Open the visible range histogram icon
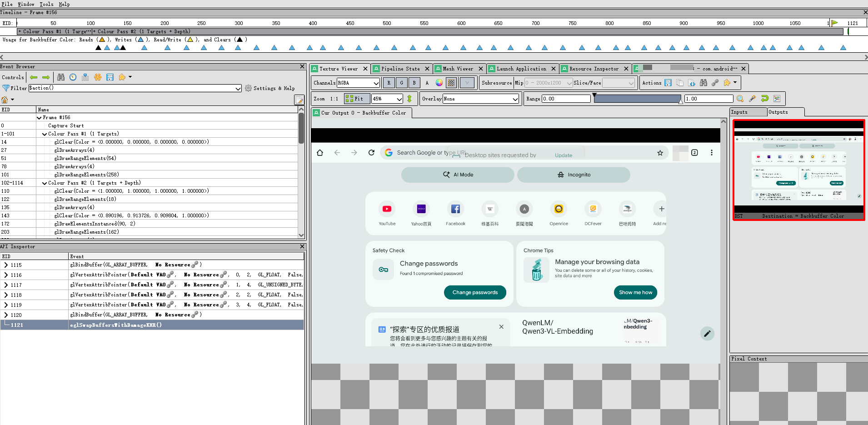Viewport: 868px width, 425px height. pyautogui.click(x=776, y=99)
